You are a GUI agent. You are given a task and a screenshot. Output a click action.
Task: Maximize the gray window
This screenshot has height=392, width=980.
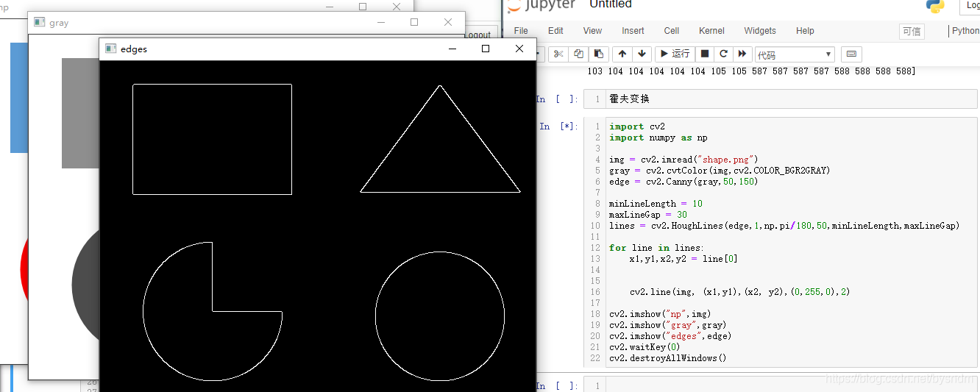coord(414,23)
